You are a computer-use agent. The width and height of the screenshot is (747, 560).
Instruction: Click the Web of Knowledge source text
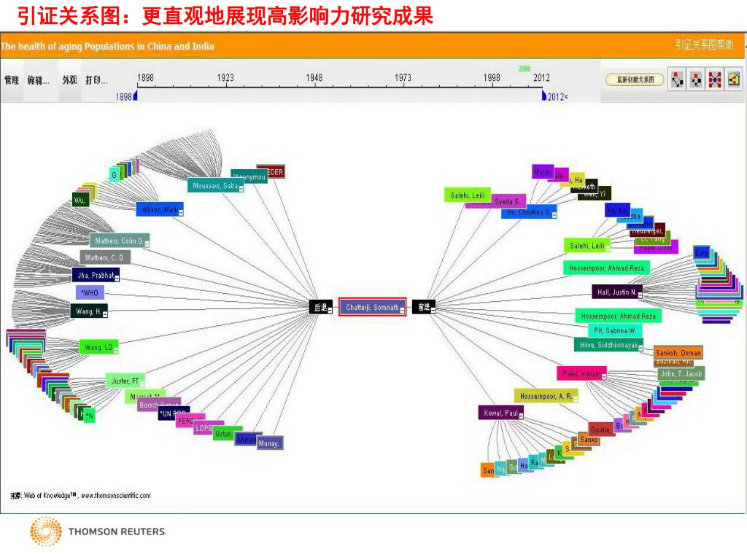coord(80,495)
